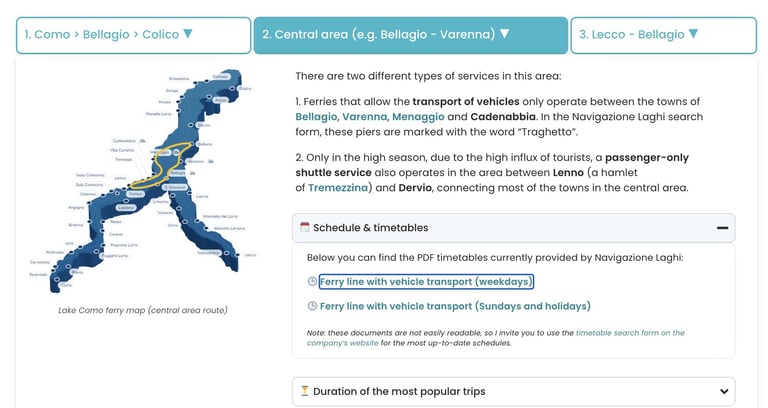
Task: Click the triangle arrow on Como > Bellagio > Colico
Action: click(188, 33)
